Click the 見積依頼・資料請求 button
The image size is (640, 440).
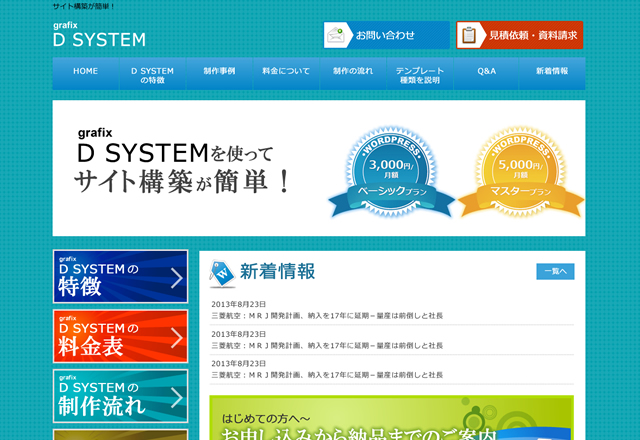(520, 35)
